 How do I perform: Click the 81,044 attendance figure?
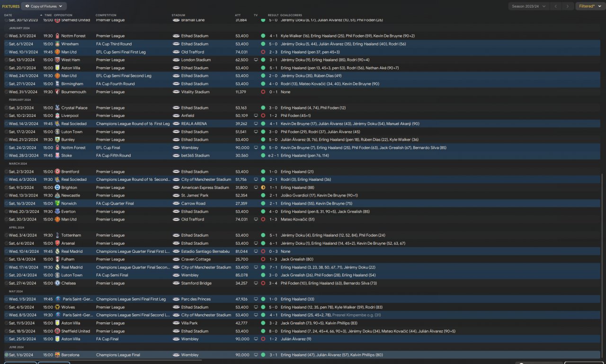[x=241, y=251]
